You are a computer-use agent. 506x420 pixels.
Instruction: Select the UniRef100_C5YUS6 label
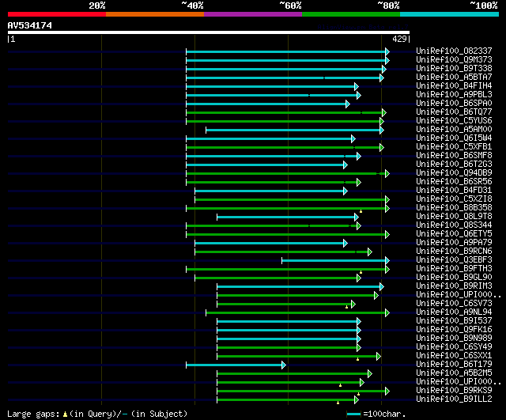[454, 120]
